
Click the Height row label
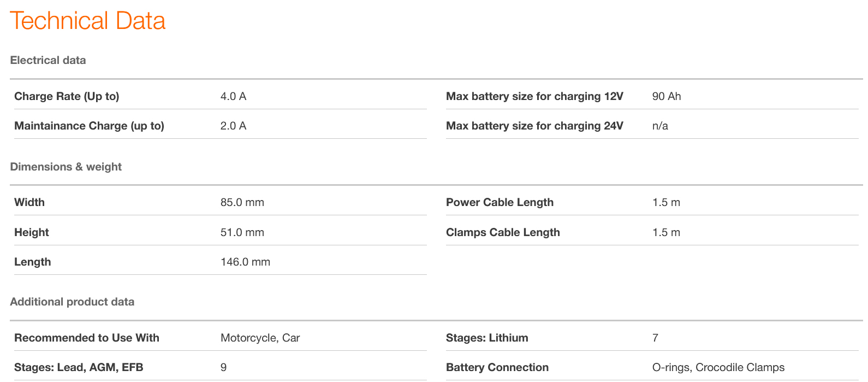click(32, 232)
